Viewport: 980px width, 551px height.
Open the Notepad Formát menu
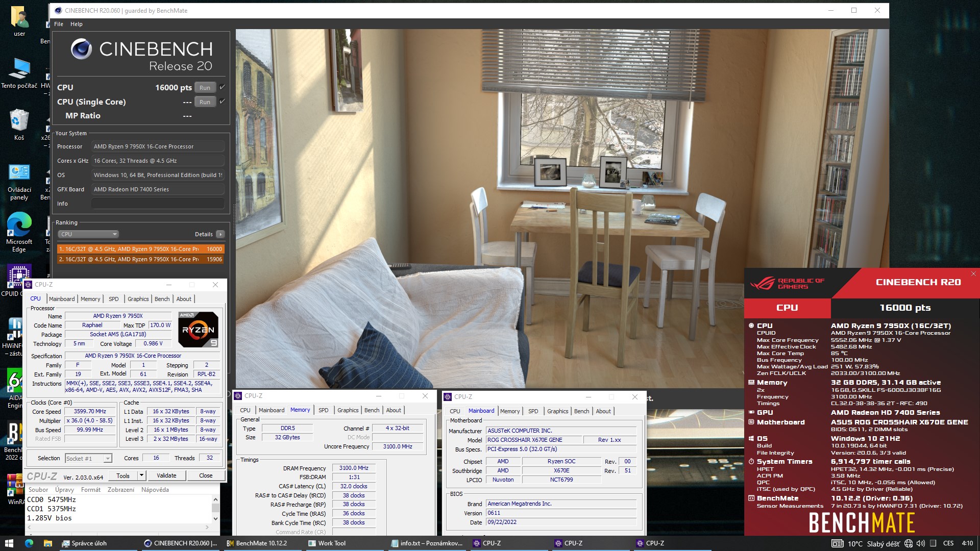coord(91,490)
